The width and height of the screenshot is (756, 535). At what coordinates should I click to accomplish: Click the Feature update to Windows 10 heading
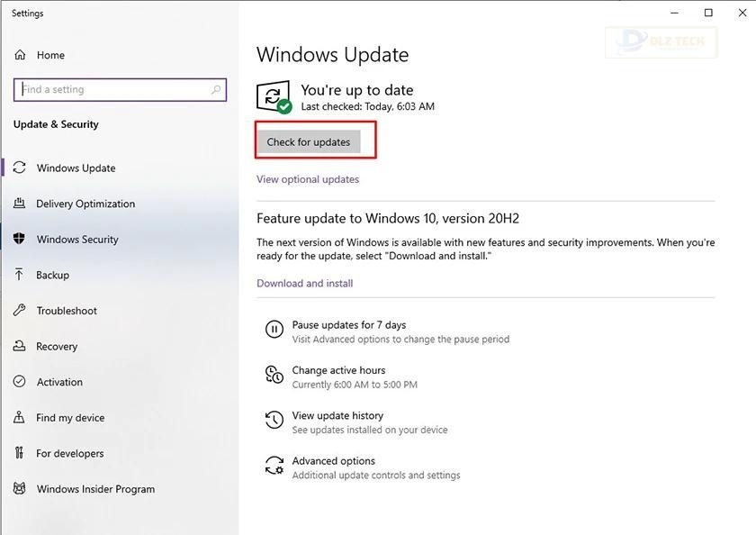tap(388, 219)
